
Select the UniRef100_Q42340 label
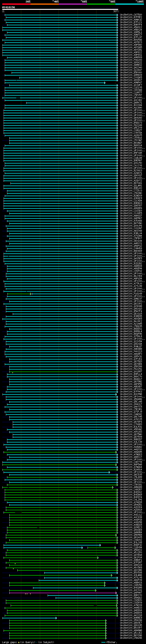coord(131,67)
